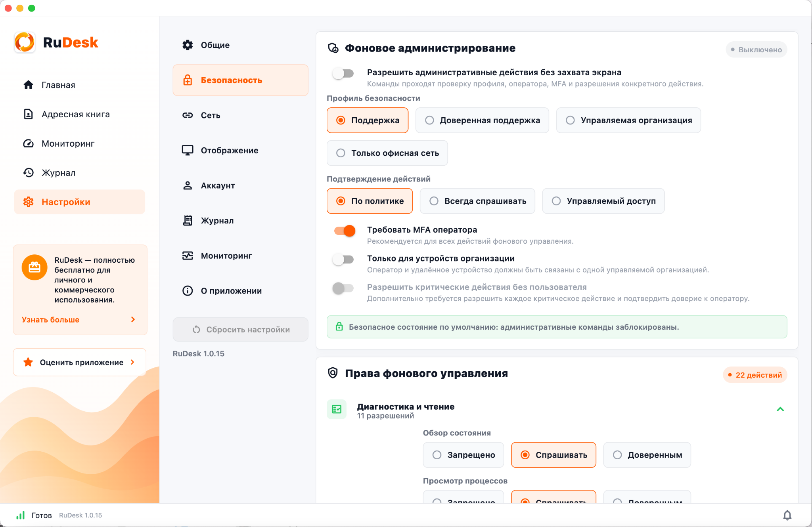Choose the Только офисная сеть profile

387,153
